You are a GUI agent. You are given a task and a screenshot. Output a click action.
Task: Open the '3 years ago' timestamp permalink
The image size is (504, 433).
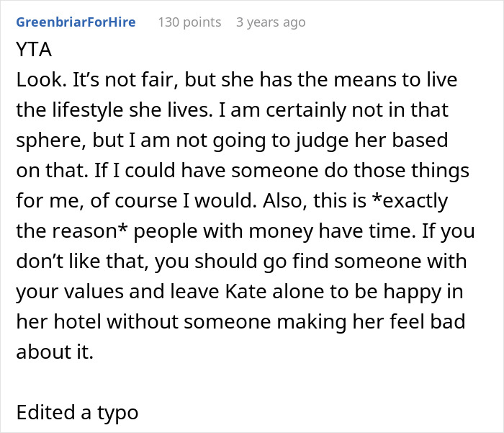271,22
